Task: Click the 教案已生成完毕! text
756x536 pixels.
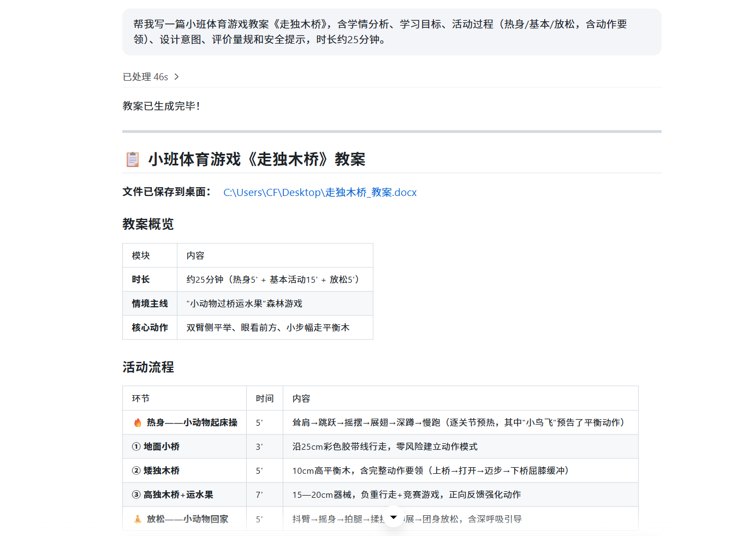Action: point(162,106)
